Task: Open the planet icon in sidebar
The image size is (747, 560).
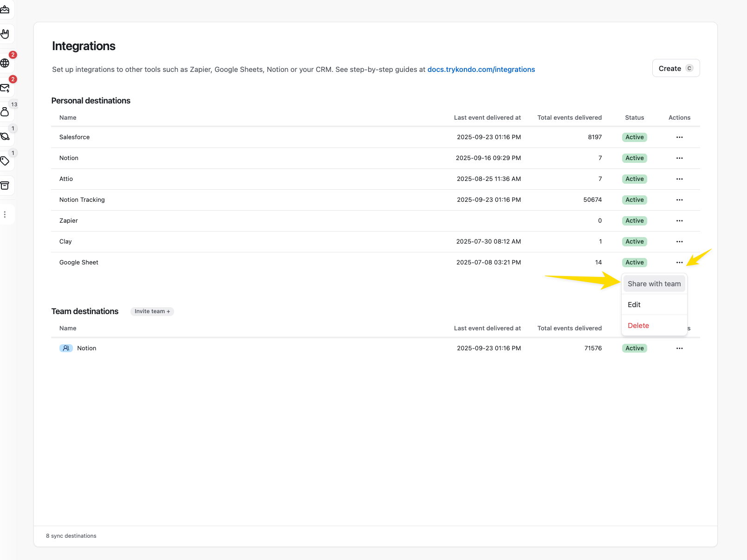Action: click(5, 136)
